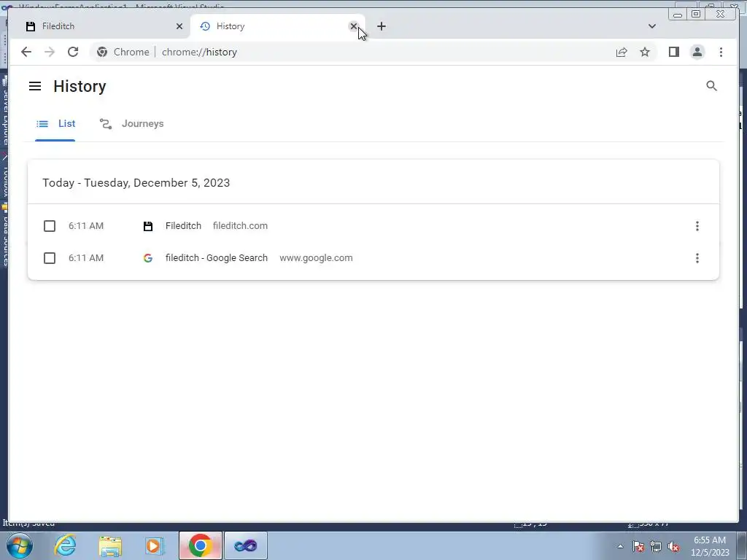Switch to the Journeys view tab

pos(131,124)
